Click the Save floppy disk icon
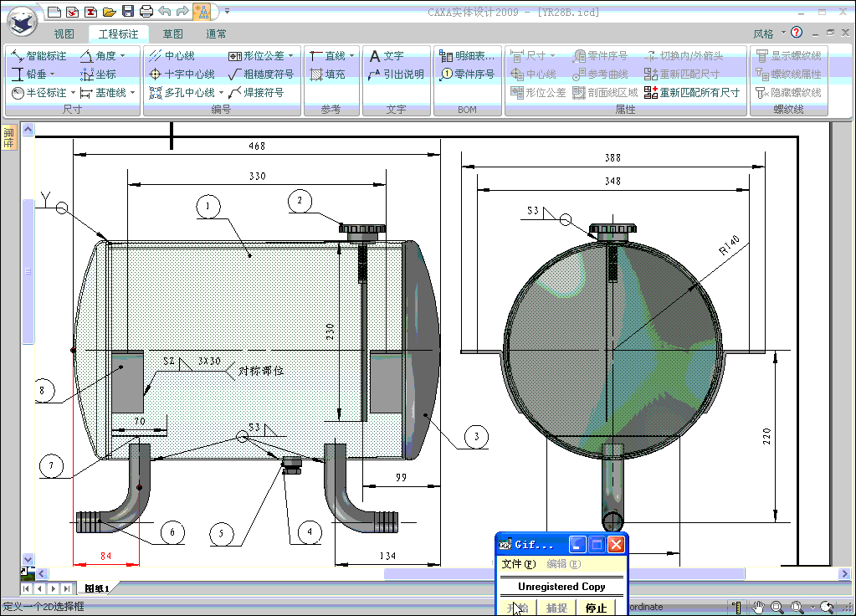The width and height of the screenshot is (856, 616). [128, 11]
